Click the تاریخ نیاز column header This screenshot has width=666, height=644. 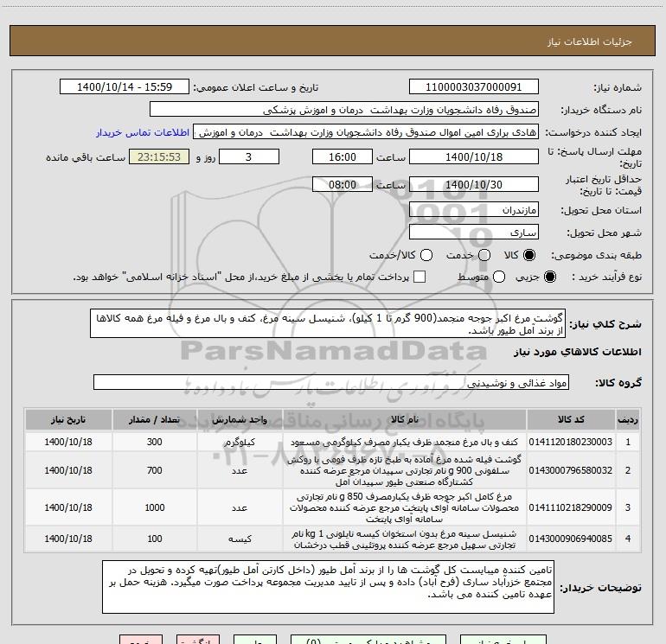(x=68, y=420)
